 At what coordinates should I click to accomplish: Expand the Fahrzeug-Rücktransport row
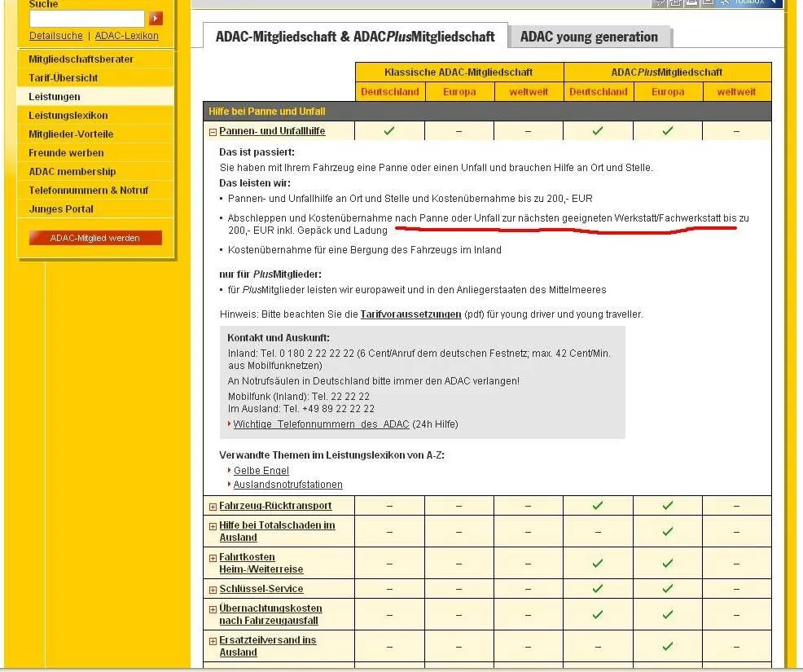coord(213,507)
